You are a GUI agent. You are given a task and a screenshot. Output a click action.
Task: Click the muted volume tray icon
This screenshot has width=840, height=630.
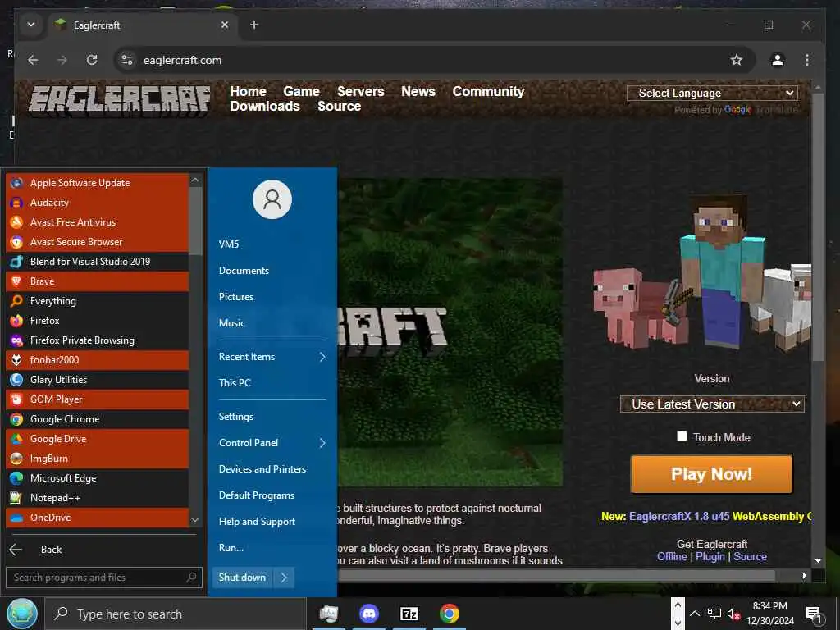tap(733, 614)
